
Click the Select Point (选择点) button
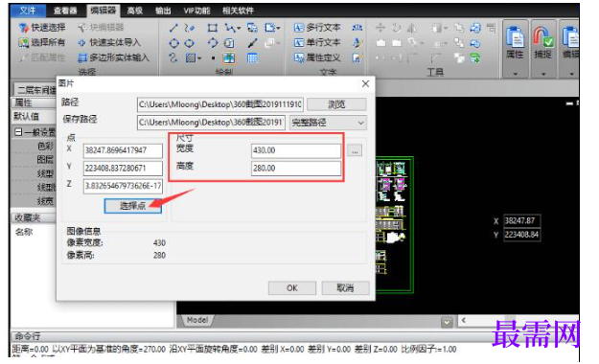pyautogui.click(x=132, y=206)
